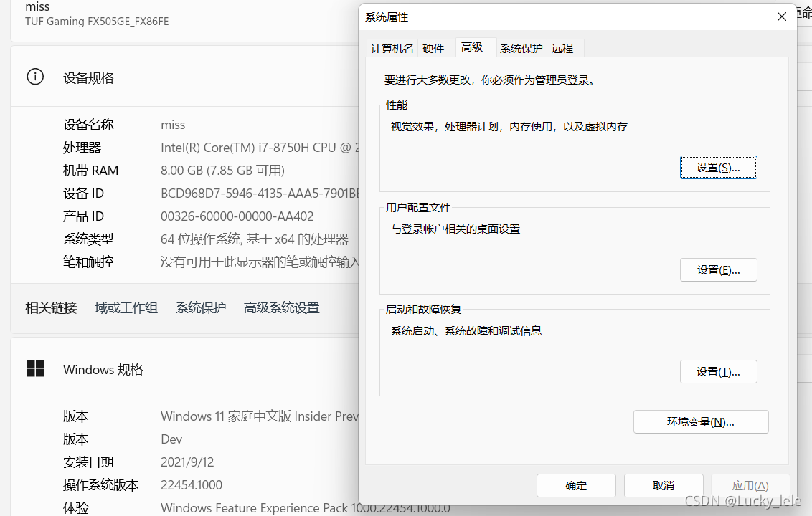This screenshot has width=812, height=516.
Task: Close the 系统属性 dialog window
Action: tap(781, 16)
